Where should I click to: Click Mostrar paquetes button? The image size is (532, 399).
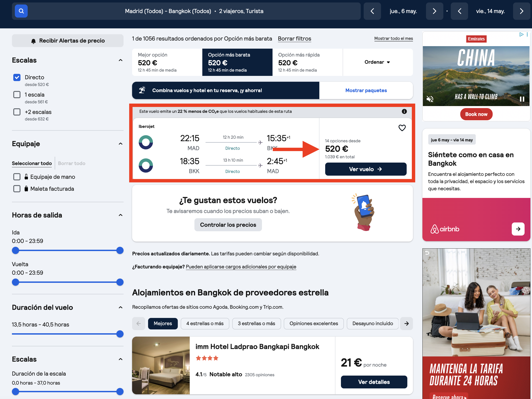(366, 91)
